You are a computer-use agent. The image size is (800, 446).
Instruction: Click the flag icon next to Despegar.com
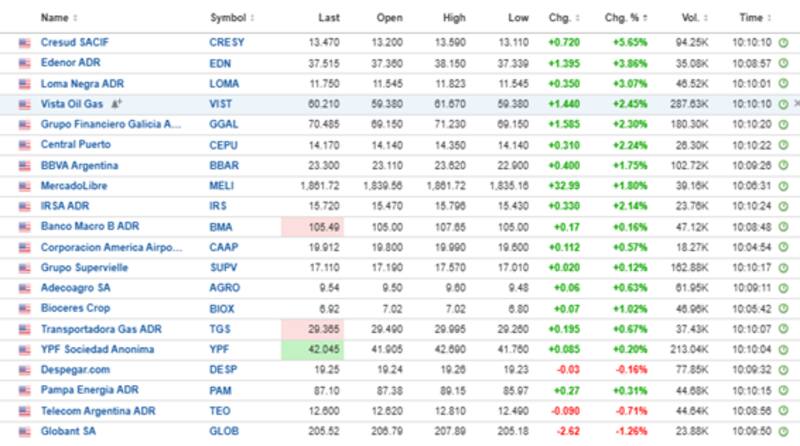pos(24,369)
